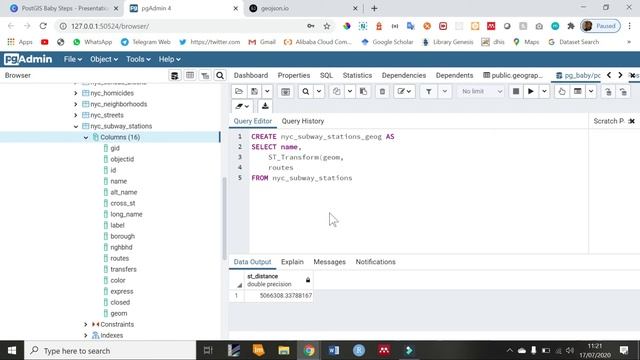Open the Explain output tab

point(292,262)
